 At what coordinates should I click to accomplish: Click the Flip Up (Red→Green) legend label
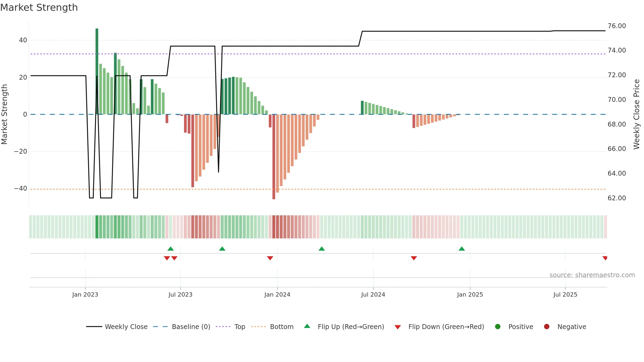click(x=351, y=327)
